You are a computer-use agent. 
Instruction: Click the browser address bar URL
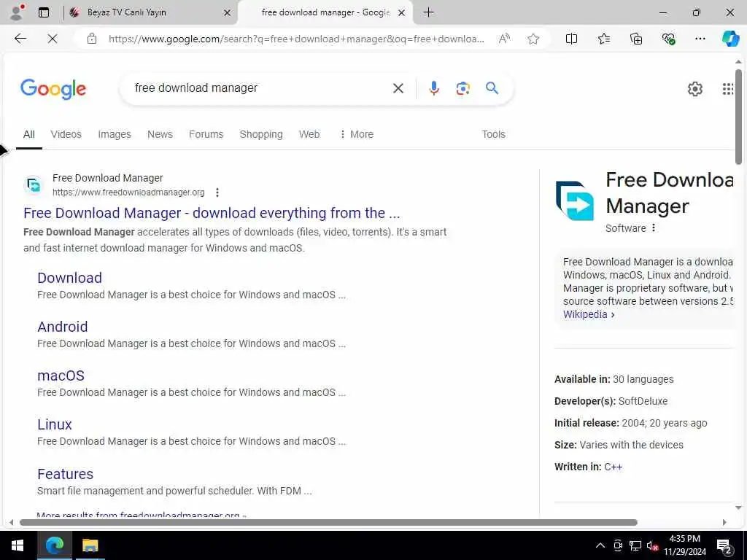[x=296, y=39]
